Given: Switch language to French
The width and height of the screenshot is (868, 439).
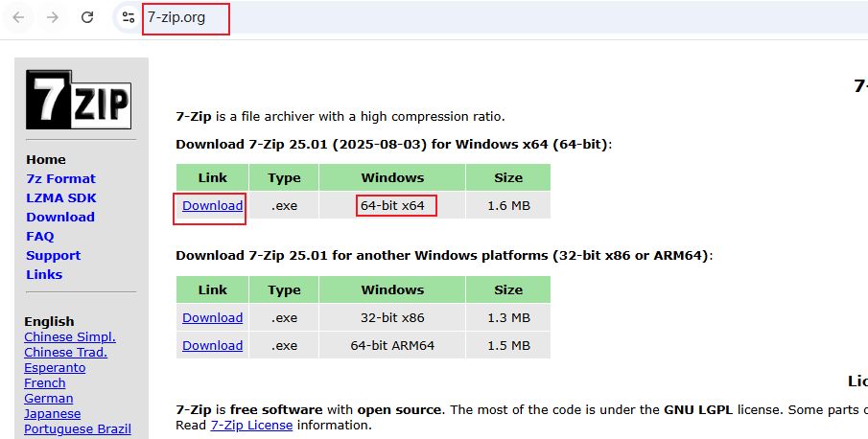Looking at the screenshot, I should point(45,382).
